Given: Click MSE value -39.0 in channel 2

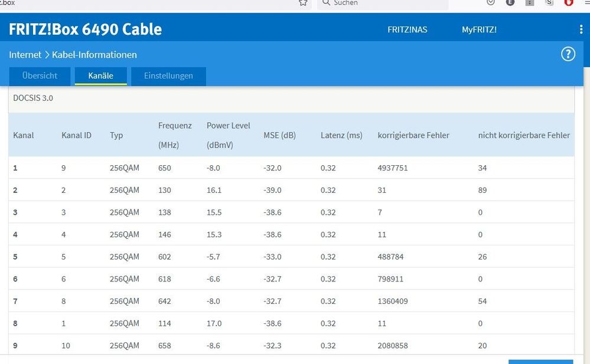Looking at the screenshot, I should pos(272,191).
